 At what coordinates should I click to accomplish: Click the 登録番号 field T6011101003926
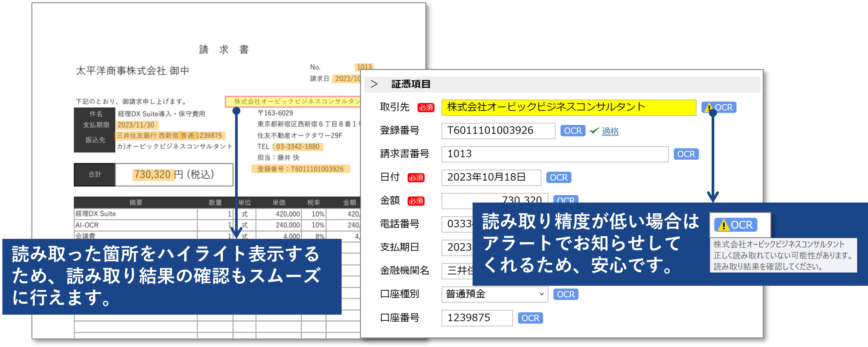click(498, 131)
